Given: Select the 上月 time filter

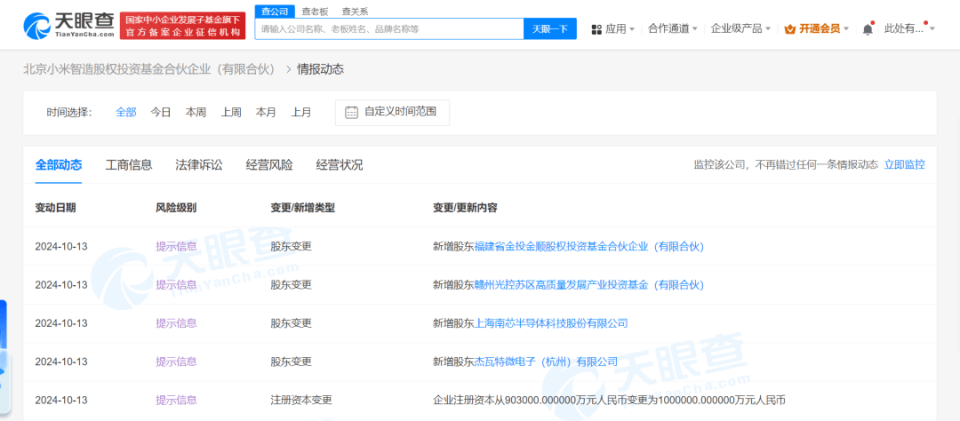Looking at the screenshot, I should click(301, 113).
